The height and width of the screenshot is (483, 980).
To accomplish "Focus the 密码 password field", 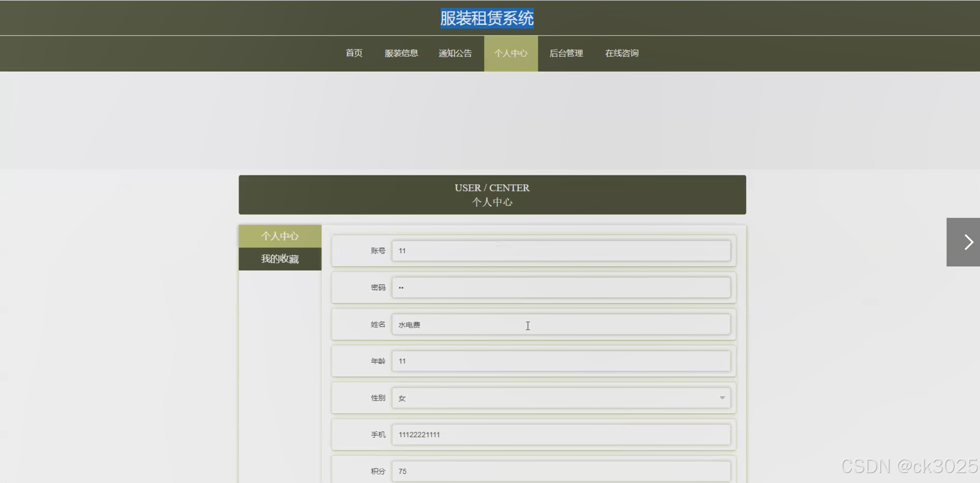I will (x=560, y=288).
